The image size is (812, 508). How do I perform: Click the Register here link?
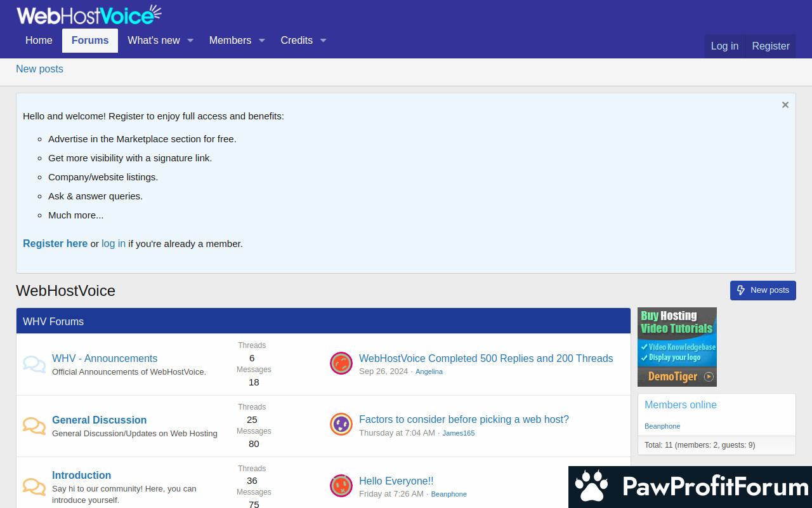[55, 243]
